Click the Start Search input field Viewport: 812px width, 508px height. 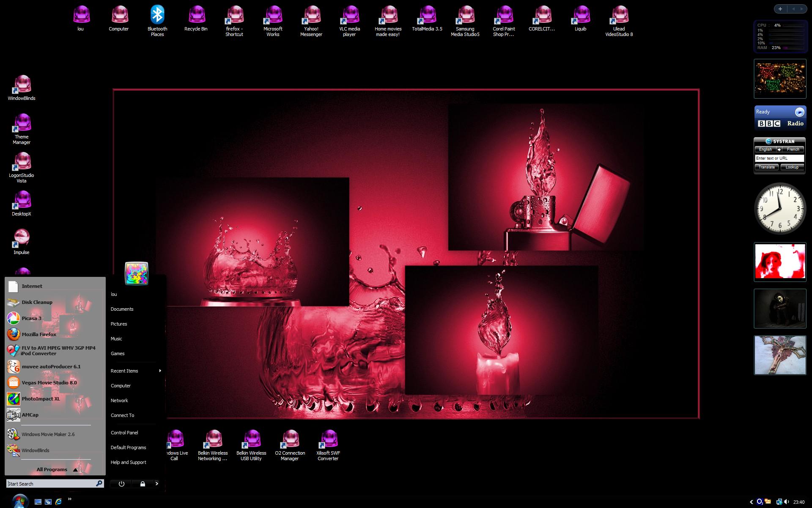point(51,483)
